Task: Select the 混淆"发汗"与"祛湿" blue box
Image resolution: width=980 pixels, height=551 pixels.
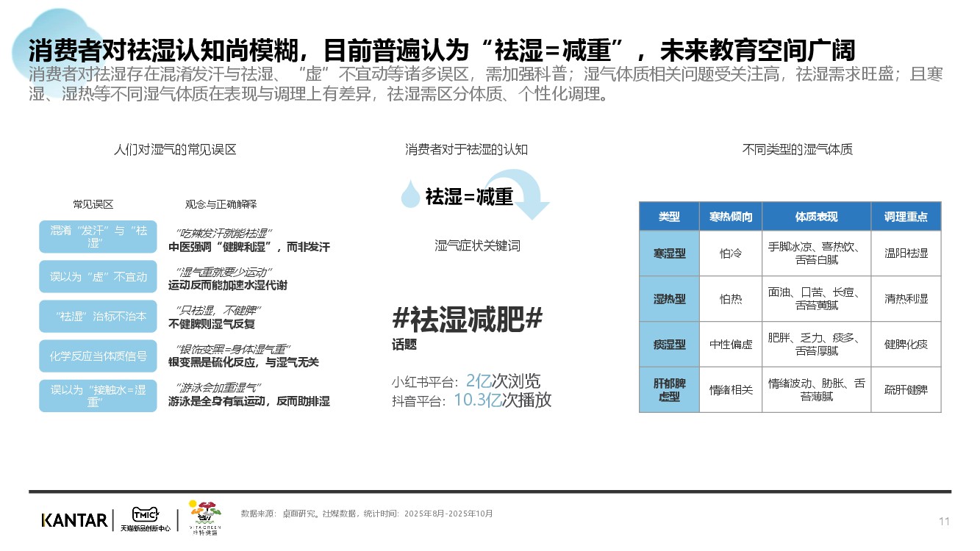Action: pyautogui.click(x=98, y=237)
